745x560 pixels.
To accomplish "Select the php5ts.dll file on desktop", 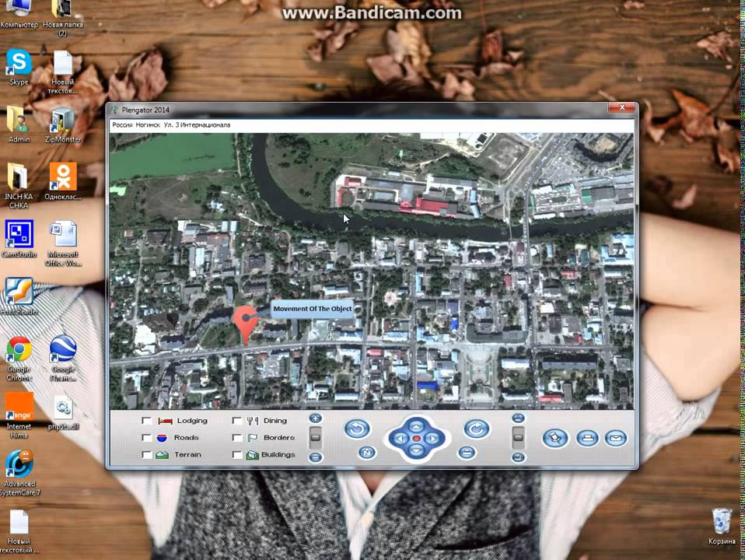I will (x=63, y=412).
